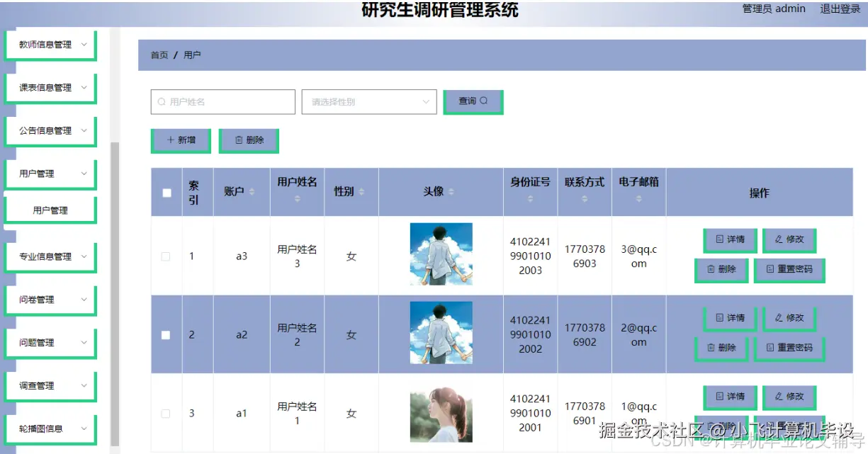Click avatar thumbnail of user a2
This screenshot has height=454, width=868.
[x=441, y=333]
